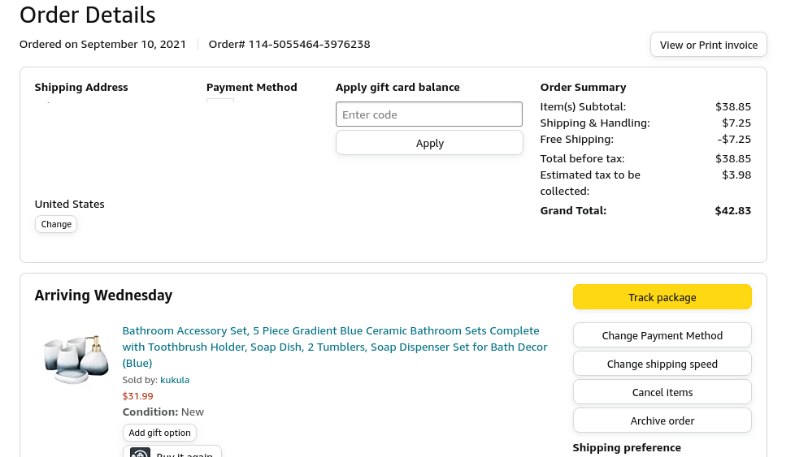Click the Order Details page heading
This screenshot has height=457, width=798.
(88, 15)
